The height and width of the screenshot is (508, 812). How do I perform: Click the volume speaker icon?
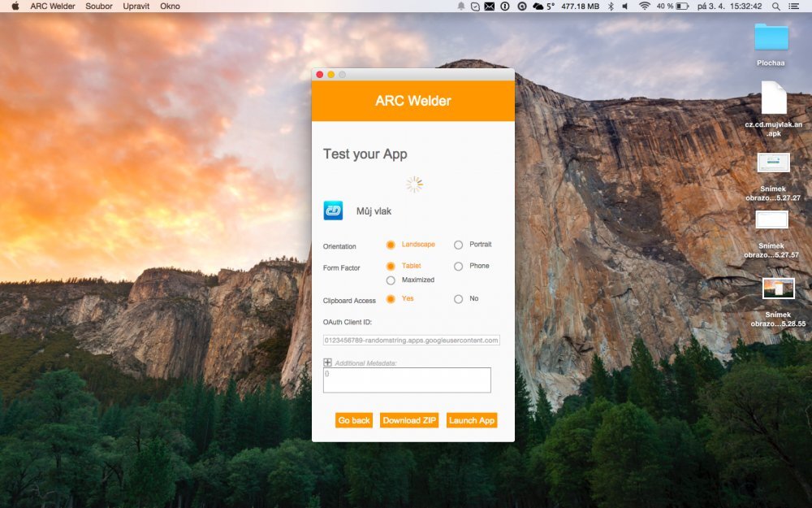(x=625, y=6)
